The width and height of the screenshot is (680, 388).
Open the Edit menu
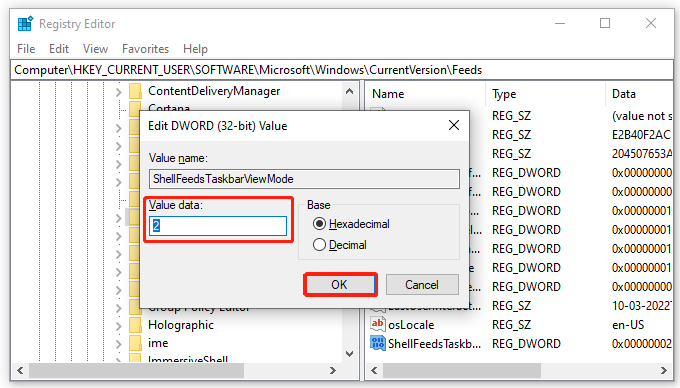pos(59,49)
